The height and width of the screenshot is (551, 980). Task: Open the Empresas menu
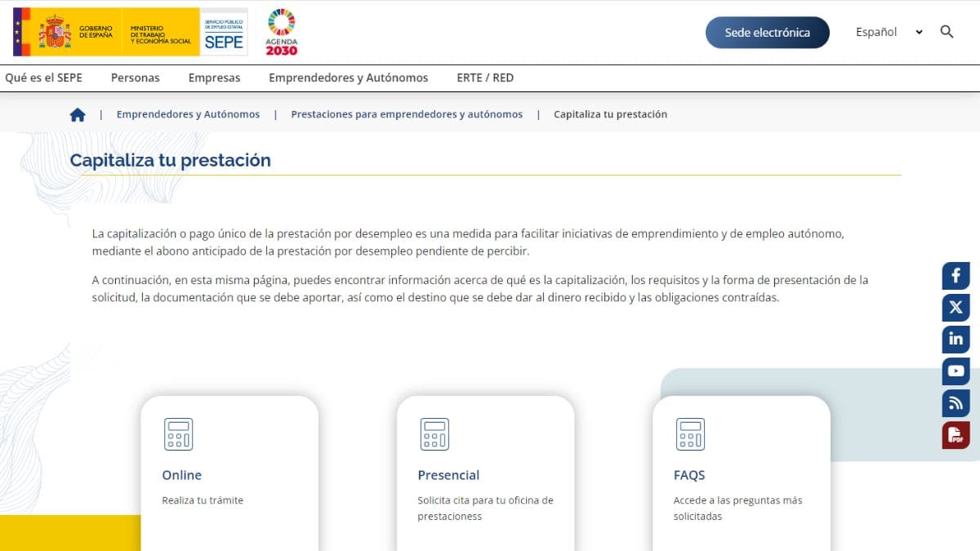pos(214,78)
